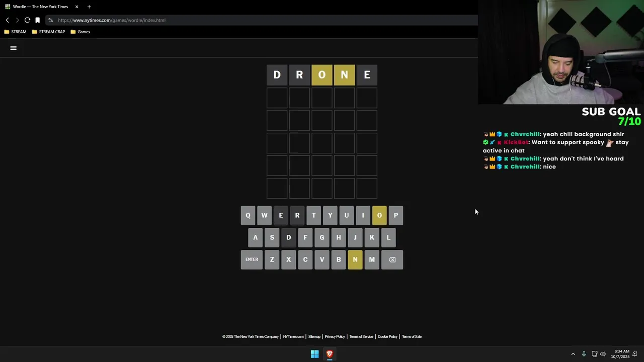
Task: Tap the S key on Wordle keyboard
Action: click(272, 237)
